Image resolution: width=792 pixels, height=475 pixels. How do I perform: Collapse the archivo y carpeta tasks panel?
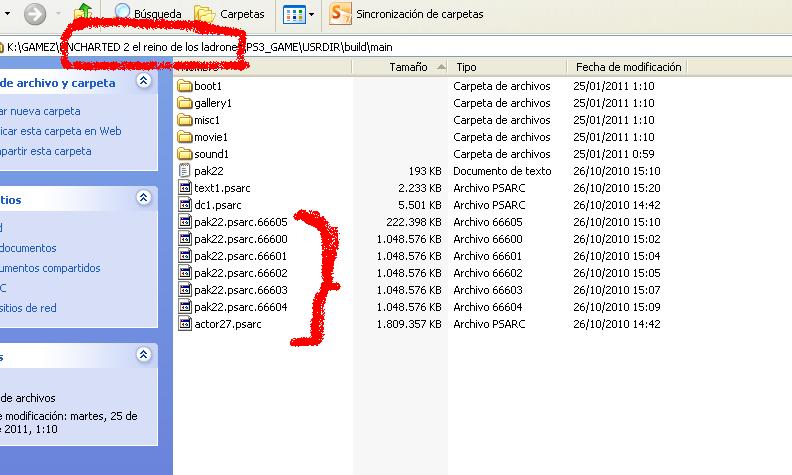143,81
